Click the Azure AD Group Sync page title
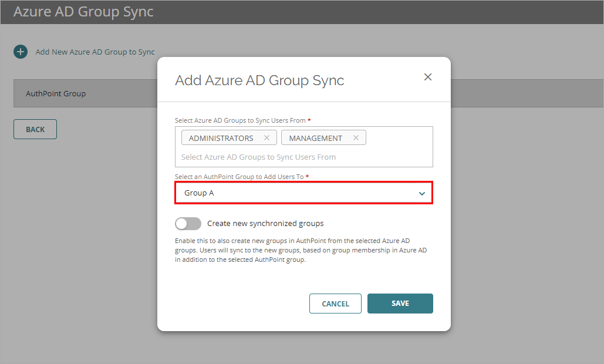Screen dimensions: 604x364 click(x=83, y=12)
